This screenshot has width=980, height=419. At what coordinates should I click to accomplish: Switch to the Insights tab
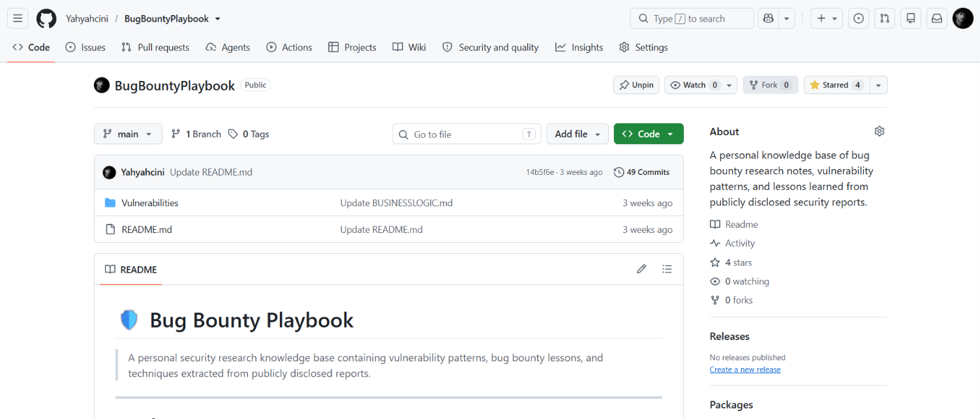(x=579, y=47)
